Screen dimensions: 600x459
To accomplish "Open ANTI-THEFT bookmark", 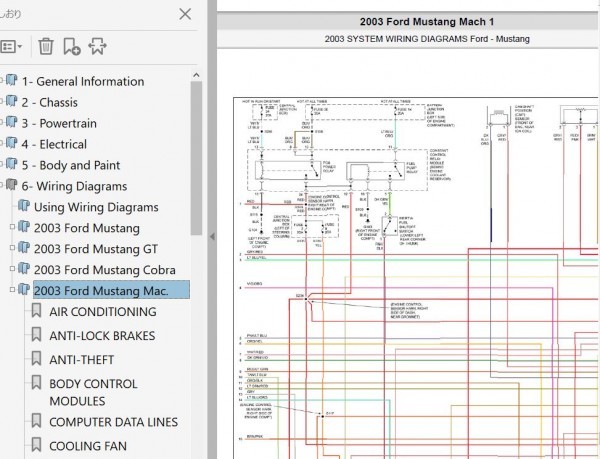I will 82,360.
